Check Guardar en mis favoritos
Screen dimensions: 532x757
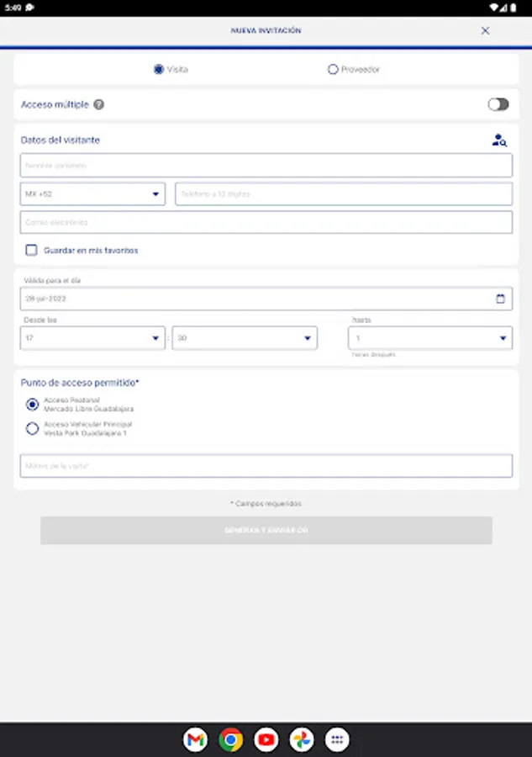[32, 251]
